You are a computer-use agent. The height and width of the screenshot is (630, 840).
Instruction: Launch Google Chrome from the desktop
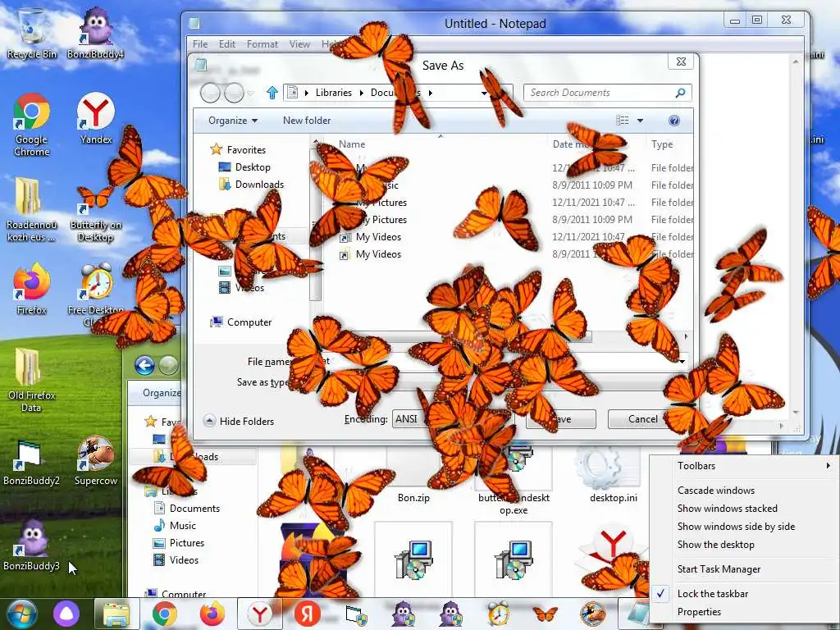click(32, 125)
